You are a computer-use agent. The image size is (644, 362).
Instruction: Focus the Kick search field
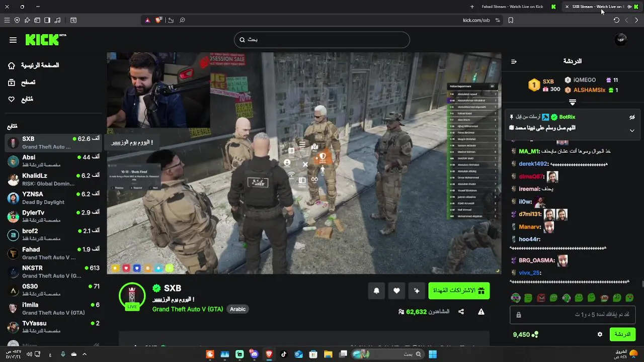(322, 40)
